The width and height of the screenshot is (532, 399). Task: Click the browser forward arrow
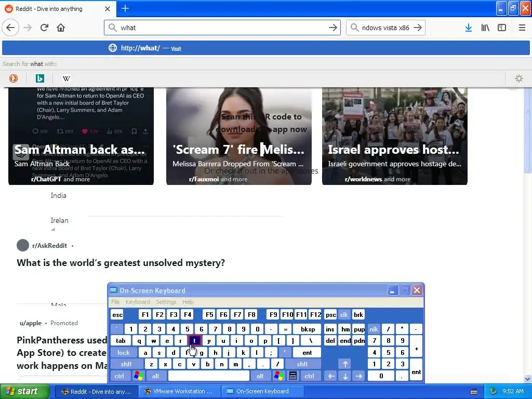(x=28, y=28)
